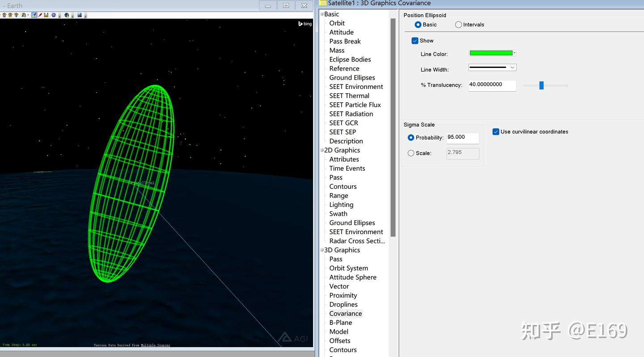Disable Use curvilinear coordinates checkbox

coord(496,132)
